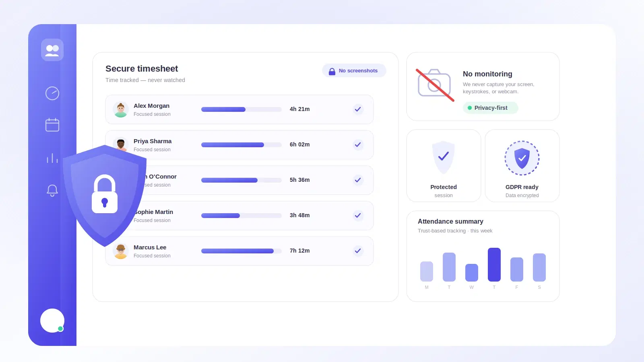644x362 pixels.
Task: Click the Monday attendance bar
Action: click(x=427, y=271)
